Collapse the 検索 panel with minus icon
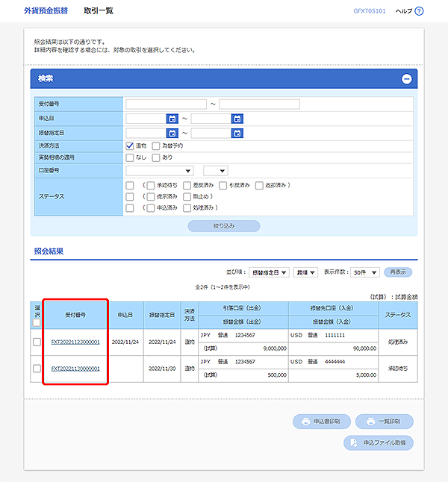This screenshot has height=482, width=448. pos(406,79)
